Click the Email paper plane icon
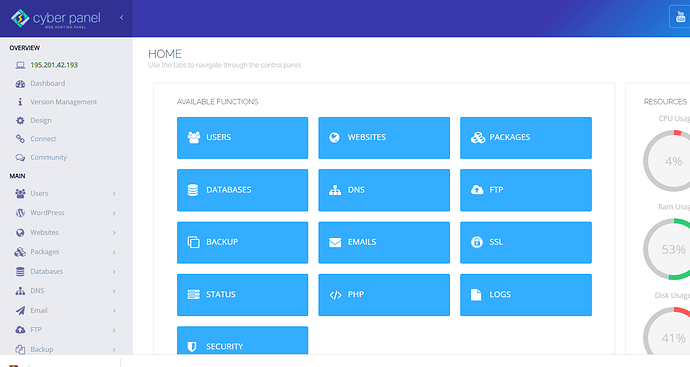 pos(20,311)
